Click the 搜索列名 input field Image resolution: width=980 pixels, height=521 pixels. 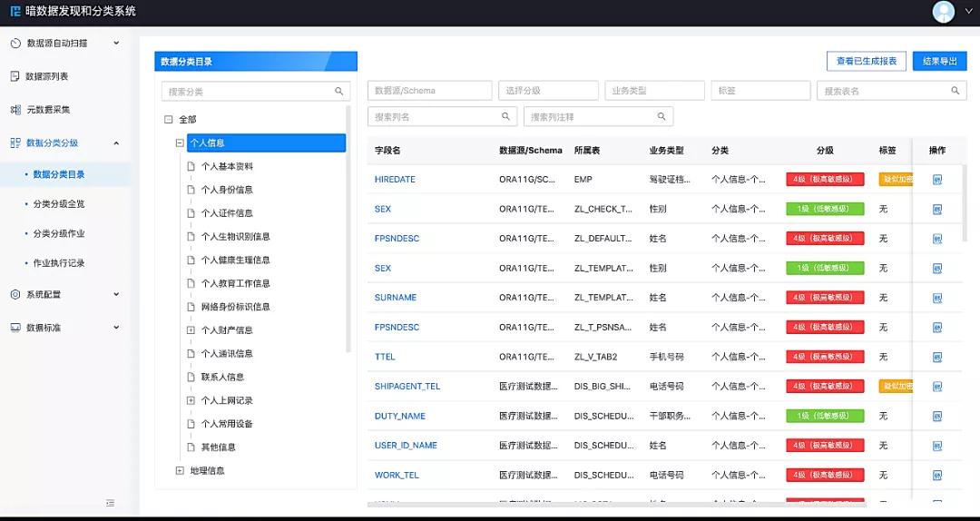pyautogui.click(x=434, y=117)
